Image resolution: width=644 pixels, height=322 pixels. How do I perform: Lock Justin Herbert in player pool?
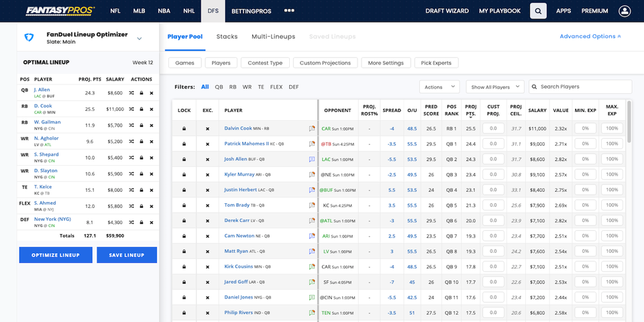click(184, 190)
